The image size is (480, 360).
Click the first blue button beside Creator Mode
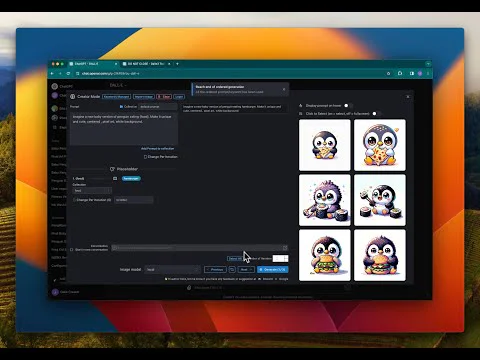[116, 97]
